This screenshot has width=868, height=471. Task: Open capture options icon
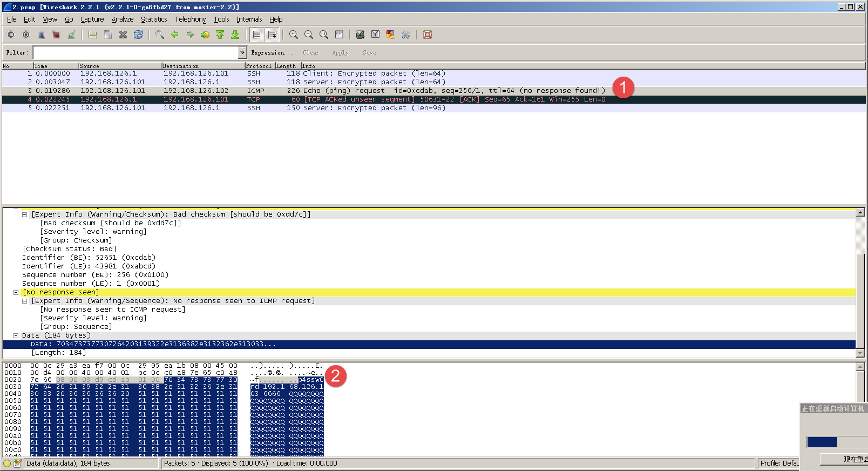26,35
